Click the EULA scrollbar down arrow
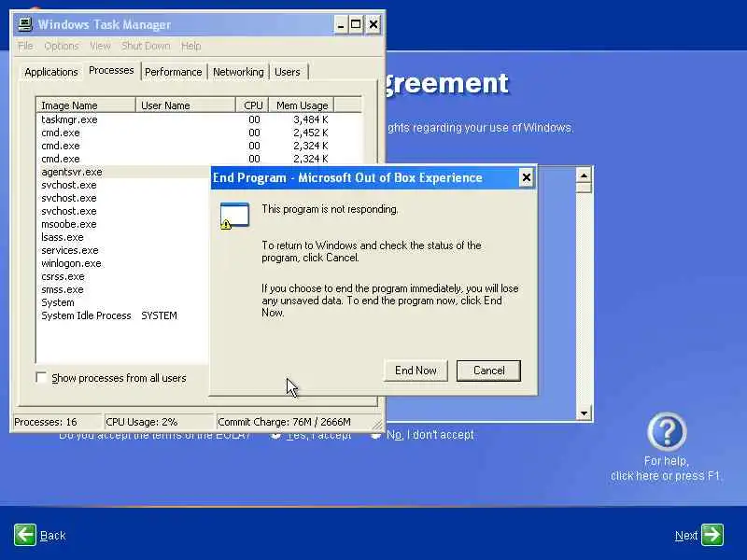Image resolution: width=747 pixels, height=560 pixels. pyautogui.click(x=585, y=413)
